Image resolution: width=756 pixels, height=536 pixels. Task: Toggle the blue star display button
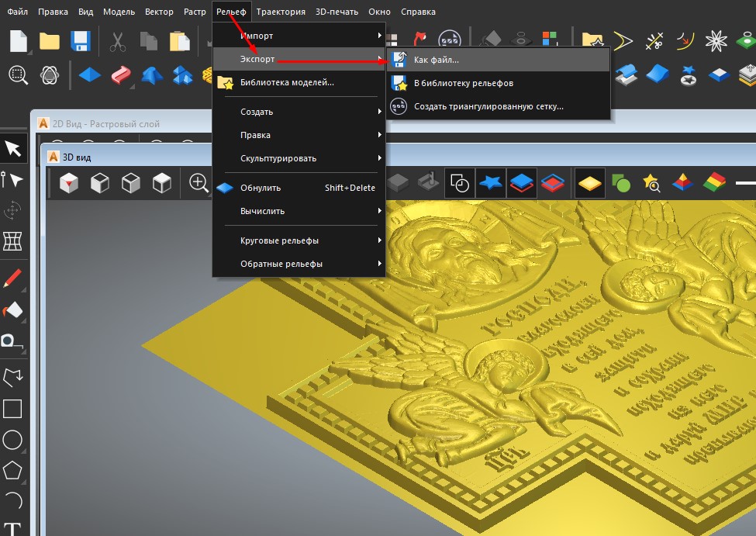(x=491, y=183)
